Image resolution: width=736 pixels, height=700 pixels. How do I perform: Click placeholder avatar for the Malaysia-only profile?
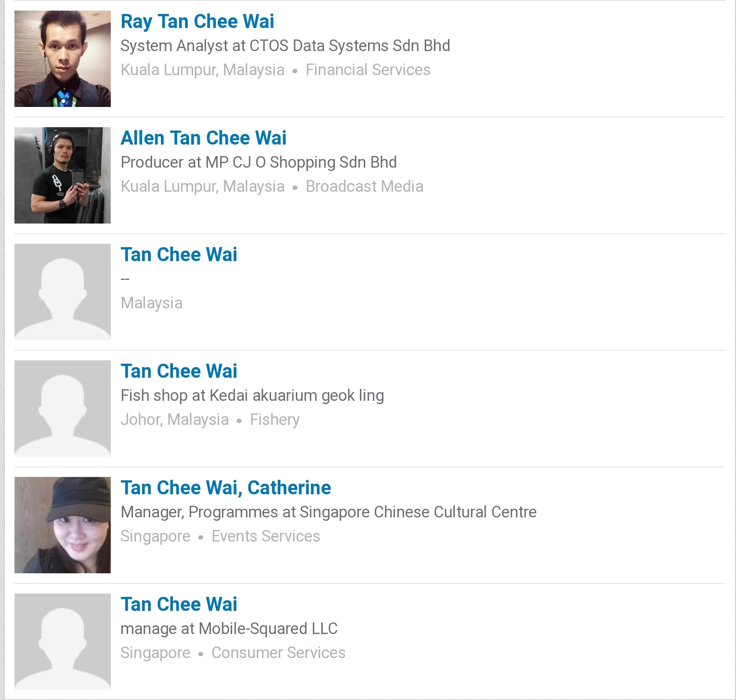(x=63, y=292)
